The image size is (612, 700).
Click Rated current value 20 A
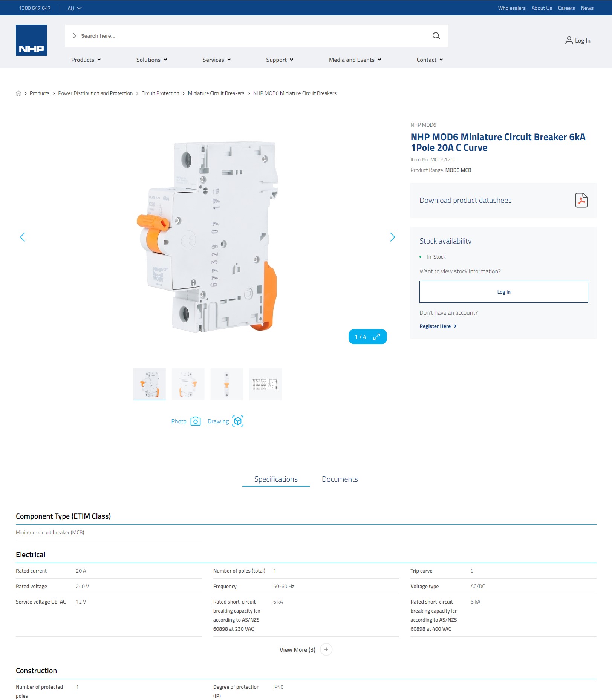pos(81,571)
